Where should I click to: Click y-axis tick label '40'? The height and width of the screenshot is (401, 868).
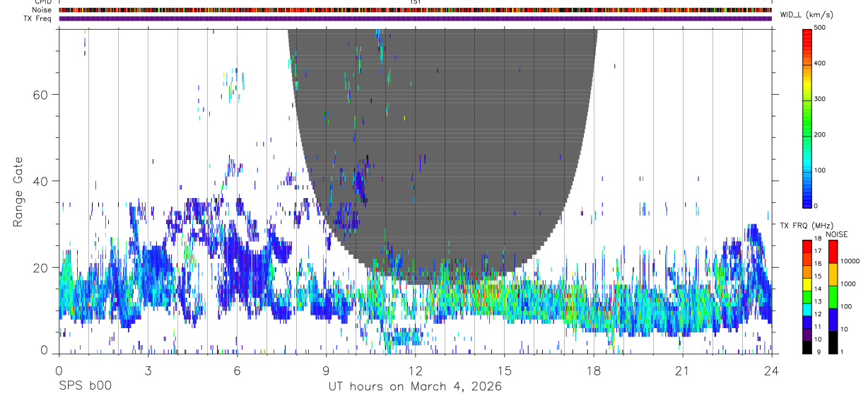(x=40, y=181)
